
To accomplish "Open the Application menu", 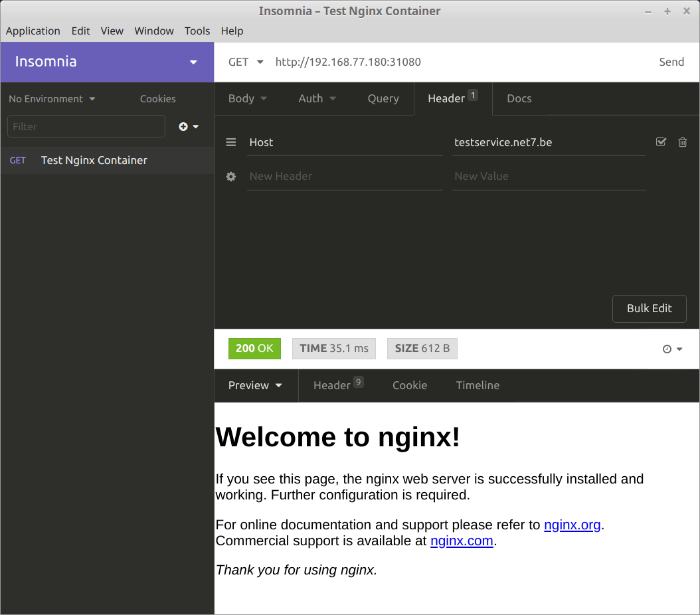I will [33, 31].
